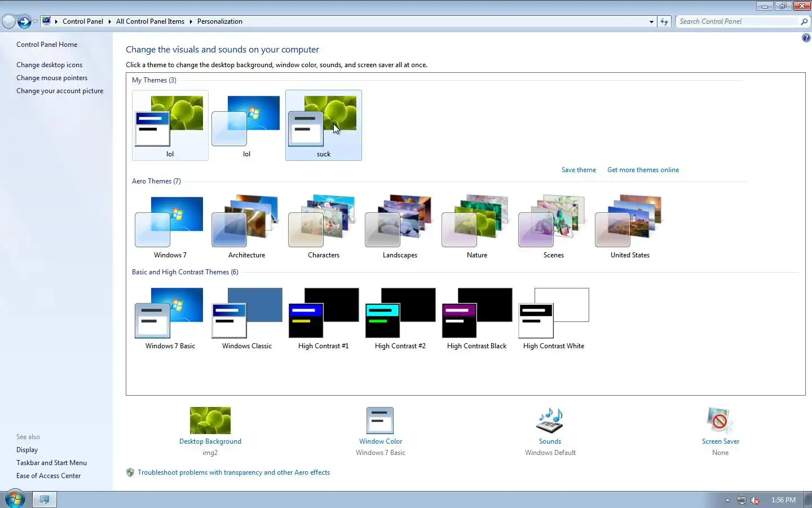
Task: Click the network tray icon
Action: pos(742,500)
